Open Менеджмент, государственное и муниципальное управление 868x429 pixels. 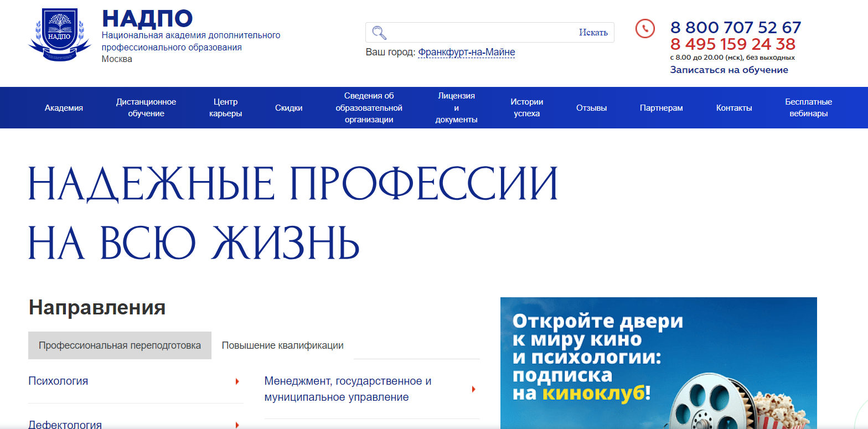[348, 389]
